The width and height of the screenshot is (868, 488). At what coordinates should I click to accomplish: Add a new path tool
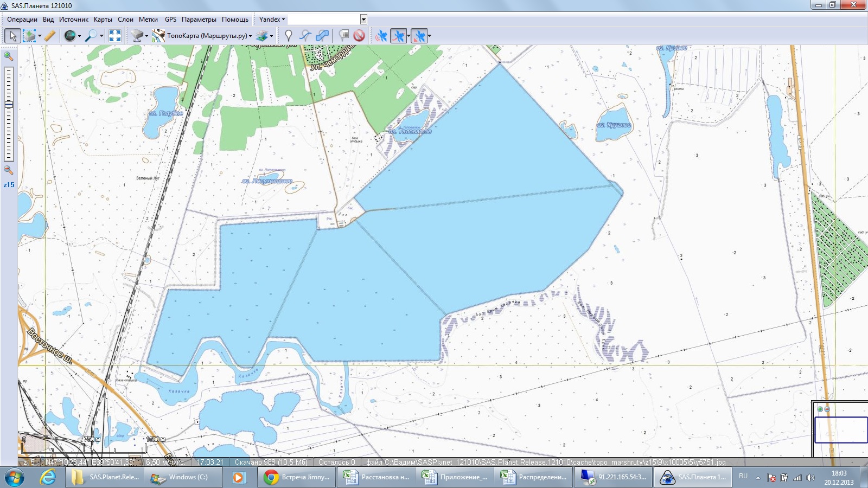[305, 36]
